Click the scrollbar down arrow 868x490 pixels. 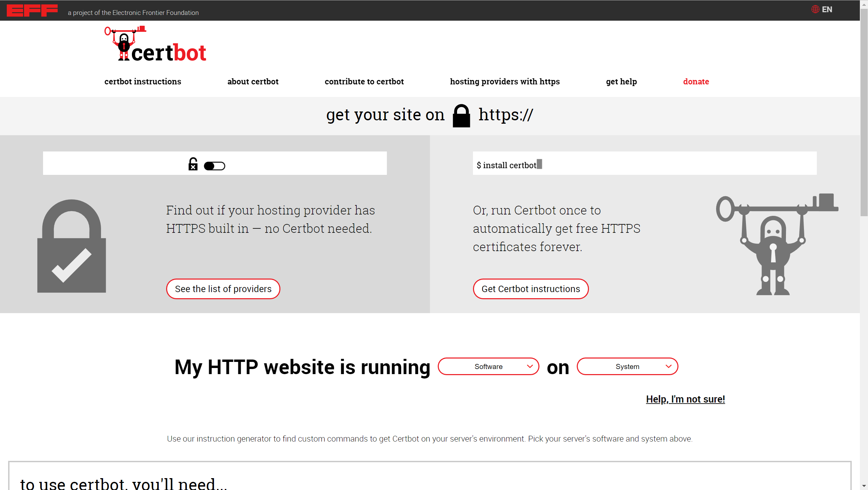tap(864, 486)
